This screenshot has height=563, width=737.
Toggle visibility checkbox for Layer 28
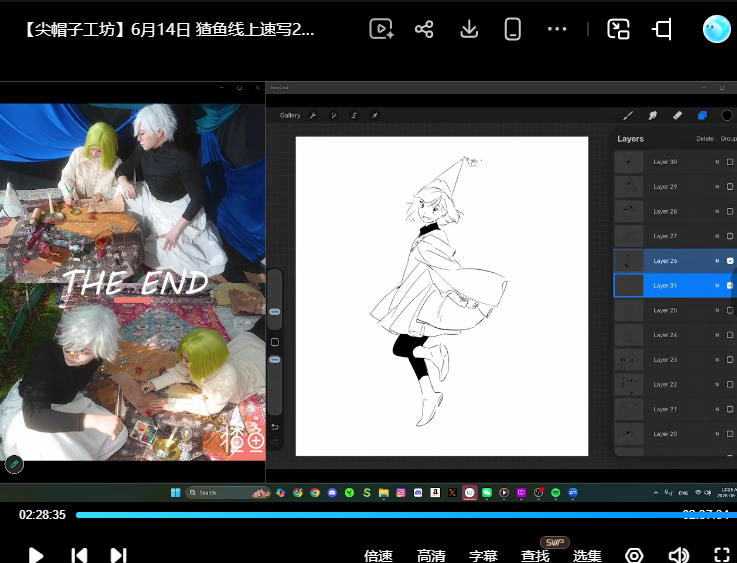point(729,211)
